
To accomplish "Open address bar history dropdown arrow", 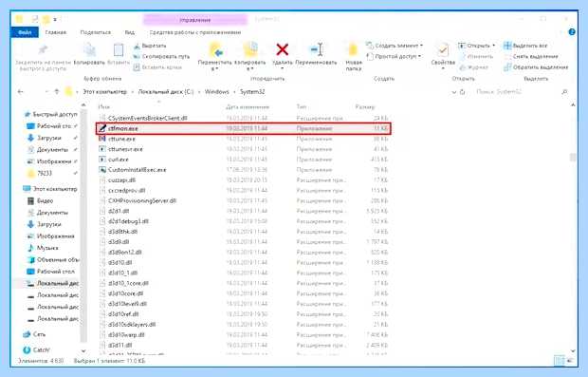I will tap(453, 92).
